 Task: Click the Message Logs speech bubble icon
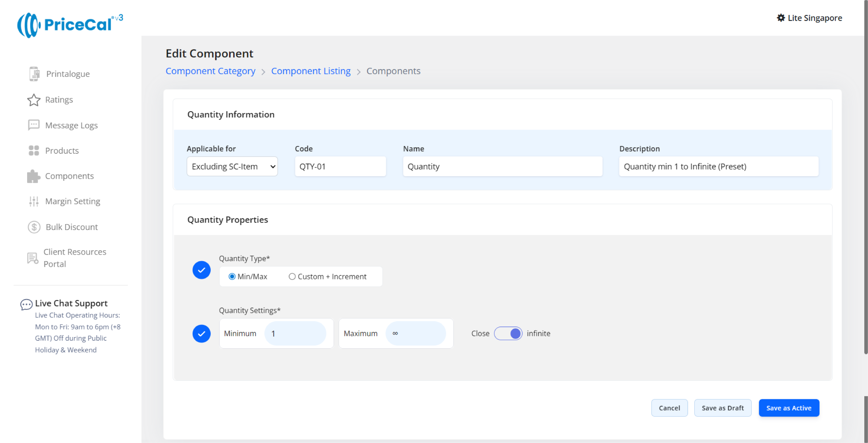coord(34,125)
